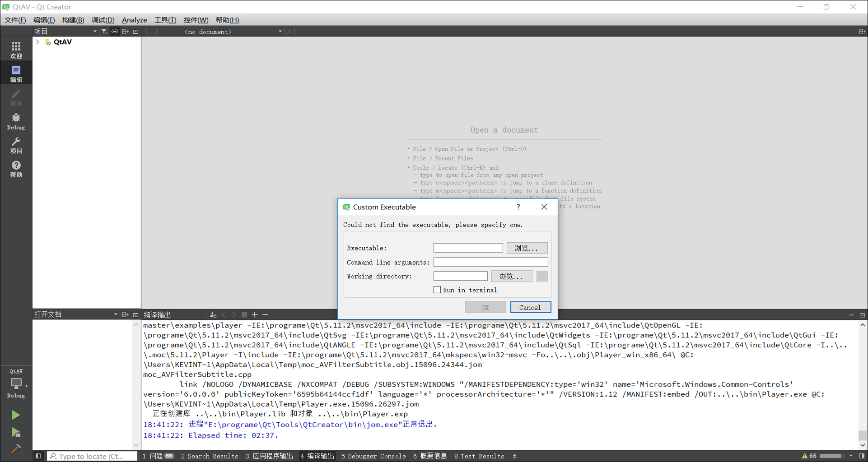The height and width of the screenshot is (462, 868).
Task: Switch to the 5 Debugger Console tab
Action: coord(373,456)
